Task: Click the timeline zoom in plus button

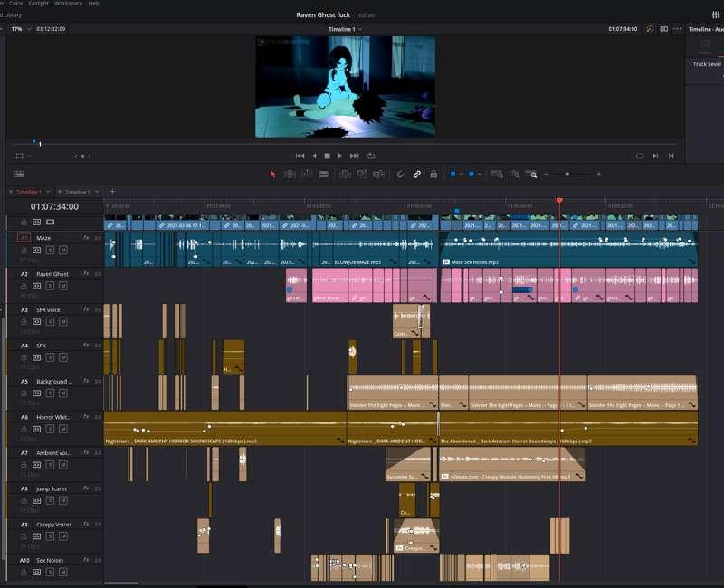Action: tap(599, 175)
